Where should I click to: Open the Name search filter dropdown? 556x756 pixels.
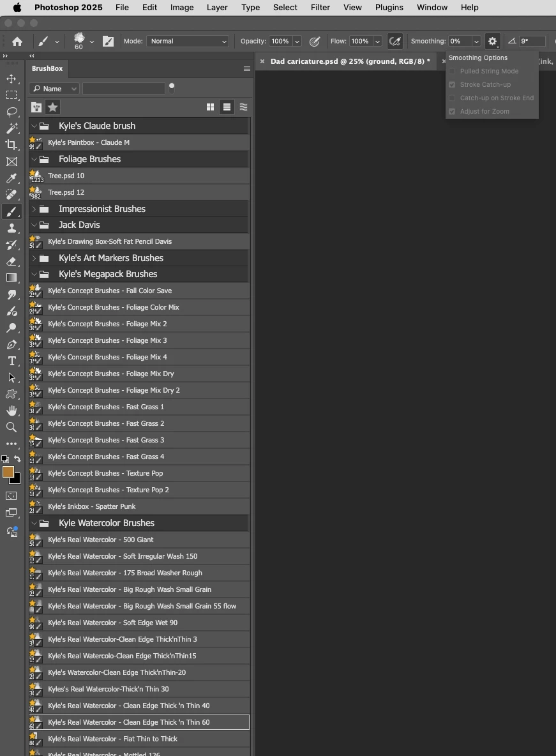(x=54, y=89)
